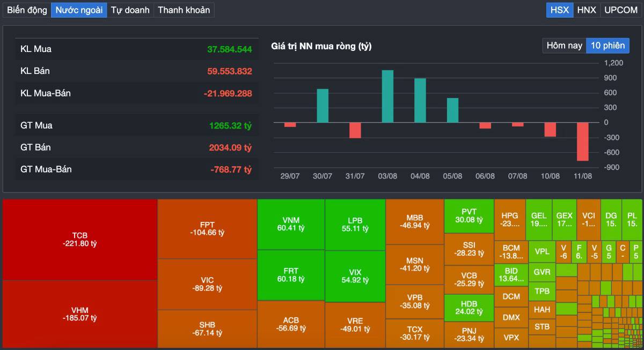Image resolution: width=644 pixels, height=350 pixels.
Task: Click the GT Bán value 2034.09 tỷ
Action: pyautogui.click(x=231, y=147)
